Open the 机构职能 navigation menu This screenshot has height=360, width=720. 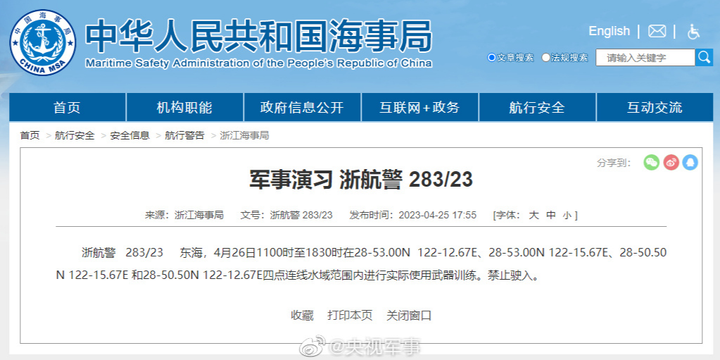click(185, 107)
